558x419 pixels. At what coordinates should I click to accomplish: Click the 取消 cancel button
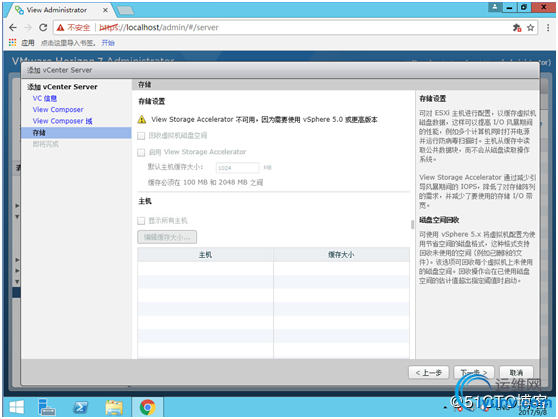pyautogui.click(x=516, y=373)
